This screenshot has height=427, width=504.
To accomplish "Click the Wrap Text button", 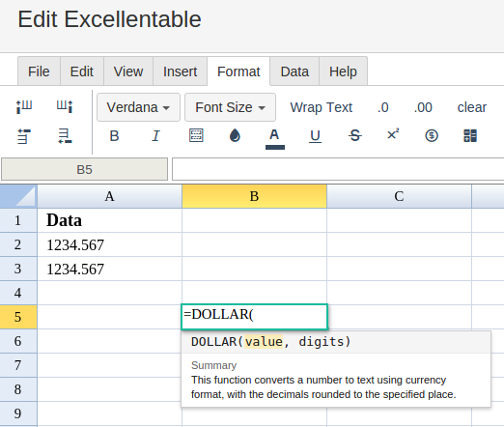I will click(322, 107).
